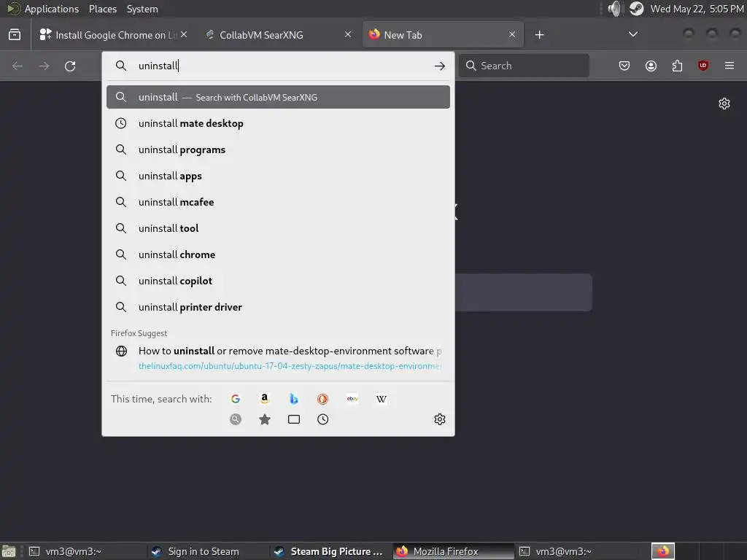Click the Firefox View icon
This screenshot has width=747, height=560.
pos(15,35)
